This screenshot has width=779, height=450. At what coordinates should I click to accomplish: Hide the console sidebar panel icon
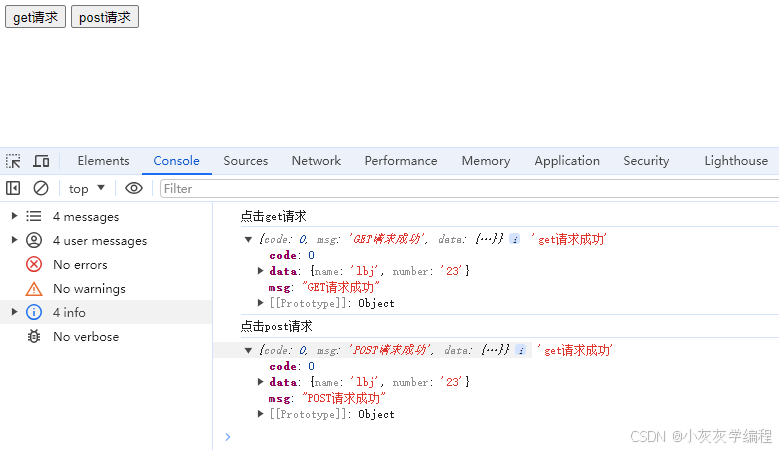(x=13, y=188)
